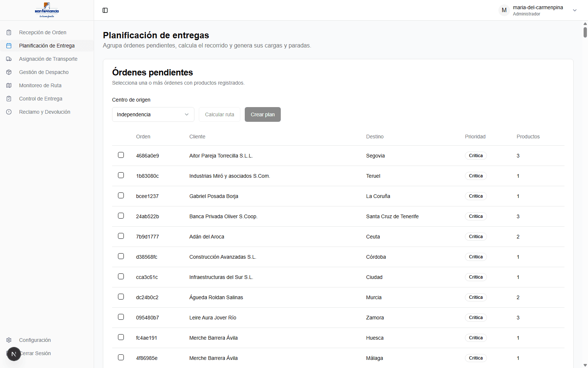Open Monitoreo de Ruta page
588x368 pixels.
[x=47, y=85]
